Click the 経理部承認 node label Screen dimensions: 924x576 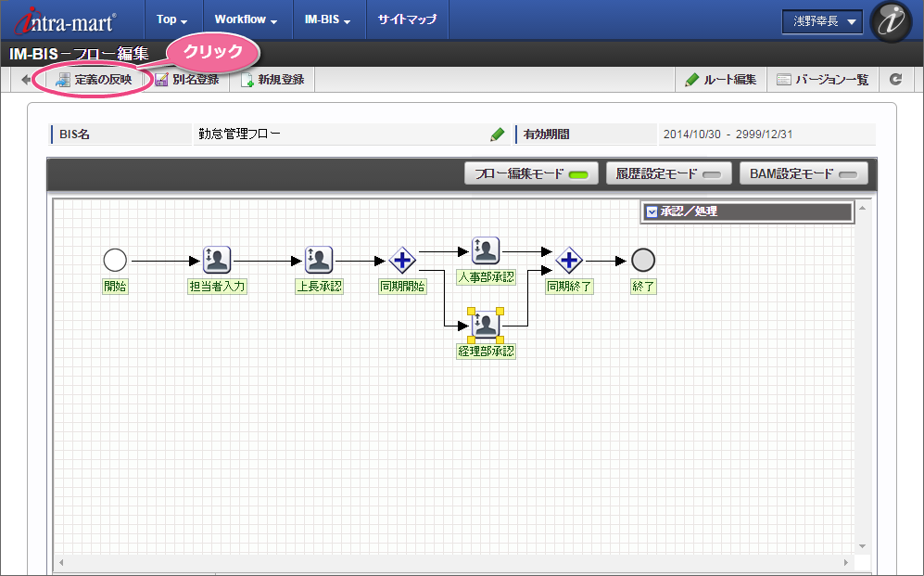[487, 352]
